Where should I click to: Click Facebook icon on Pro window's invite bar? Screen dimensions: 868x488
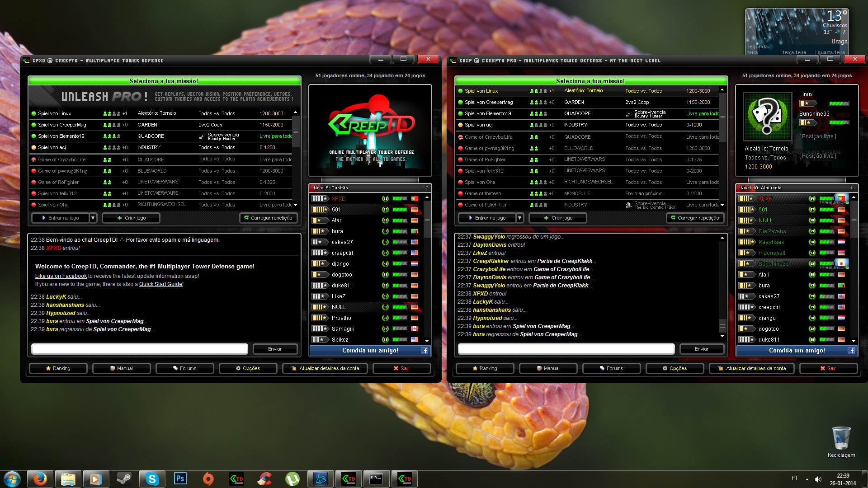pyautogui.click(x=851, y=351)
